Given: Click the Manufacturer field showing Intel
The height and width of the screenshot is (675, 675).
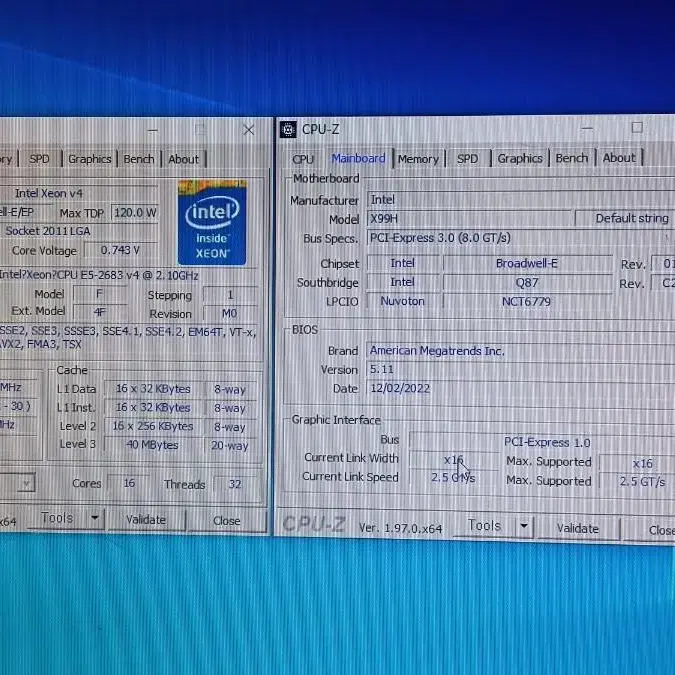Looking at the screenshot, I should tap(521, 200).
